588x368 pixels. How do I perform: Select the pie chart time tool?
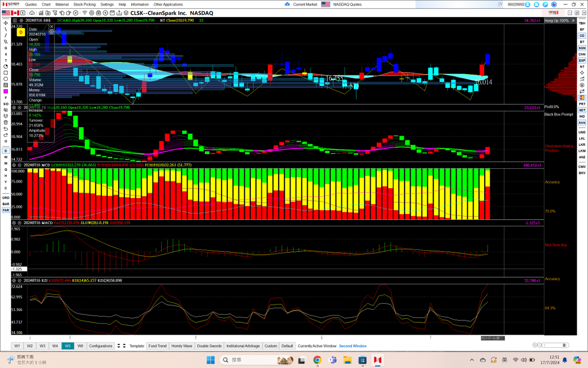(6, 66)
